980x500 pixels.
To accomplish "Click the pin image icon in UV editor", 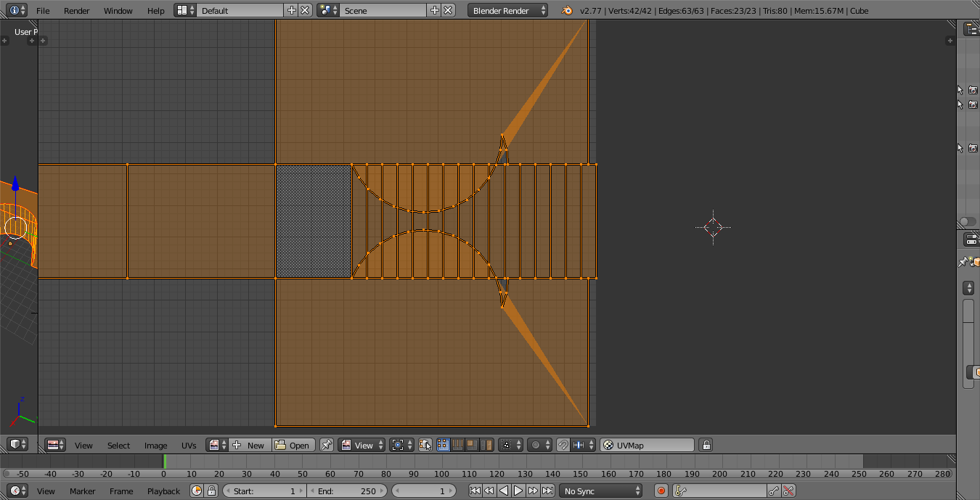I will pos(327,446).
